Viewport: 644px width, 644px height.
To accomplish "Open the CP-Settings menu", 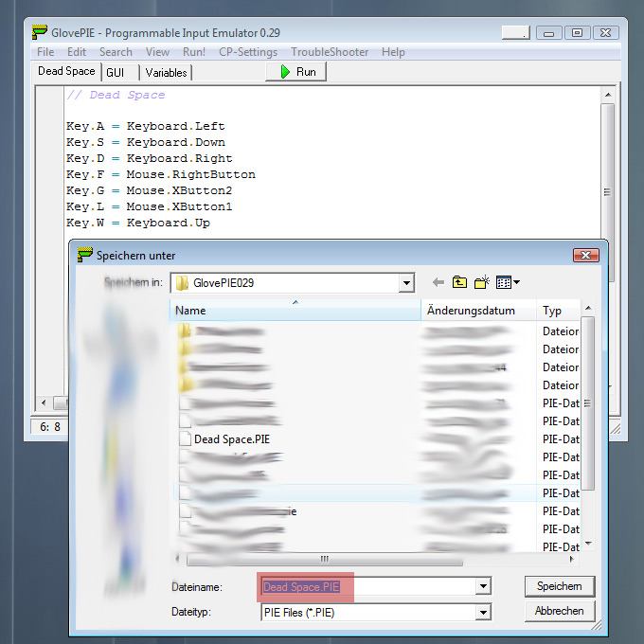I will point(248,52).
